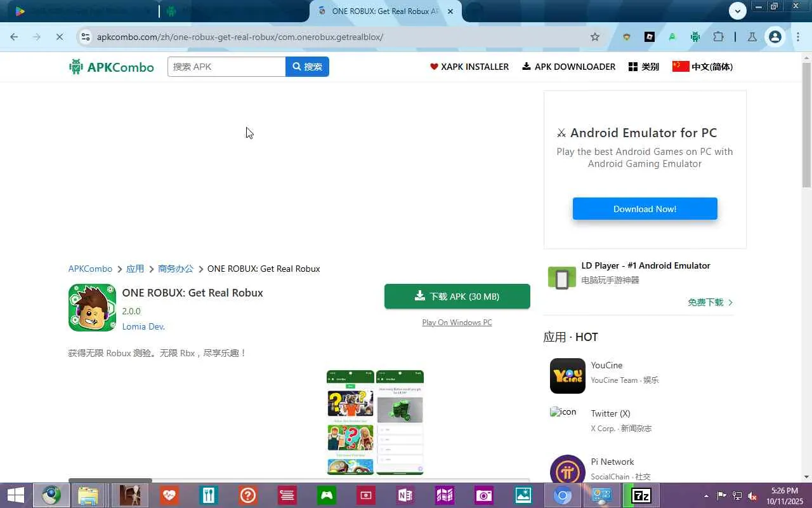Open XAPK INSTALLER menu item
Screen dimensions: 812x508
point(469,67)
